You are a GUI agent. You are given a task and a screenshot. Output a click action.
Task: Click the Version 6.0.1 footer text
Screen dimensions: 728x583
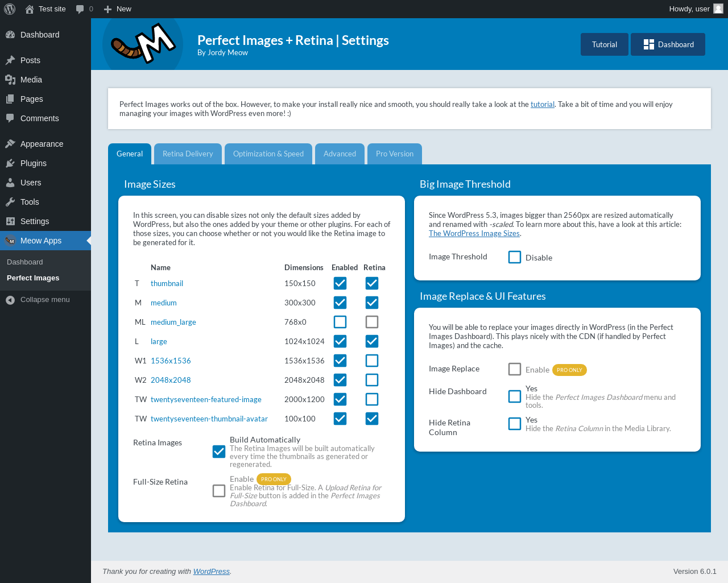pyautogui.click(x=695, y=572)
